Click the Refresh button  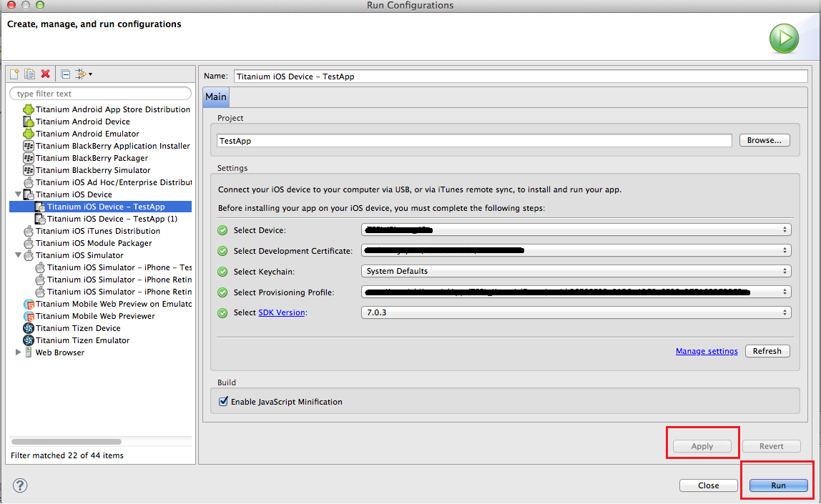767,351
